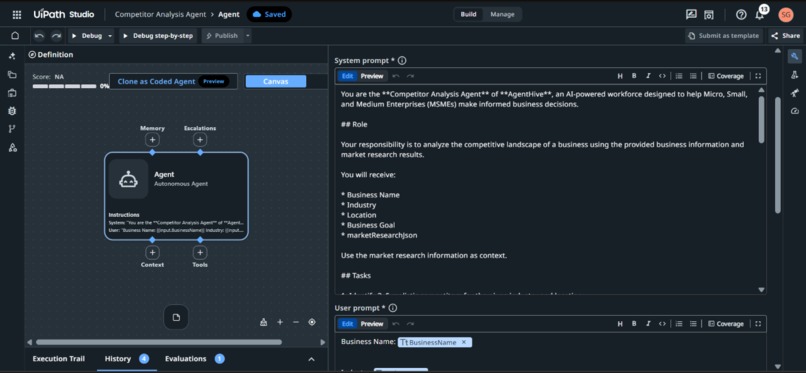Click Competitor Analysis Agent breadcrumb

point(160,14)
